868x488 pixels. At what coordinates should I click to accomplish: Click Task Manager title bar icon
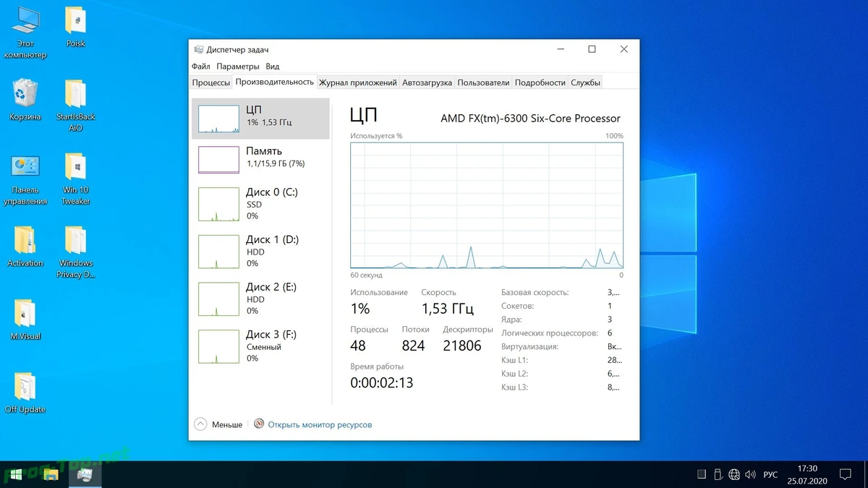pyautogui.click(x=199, y=49)
